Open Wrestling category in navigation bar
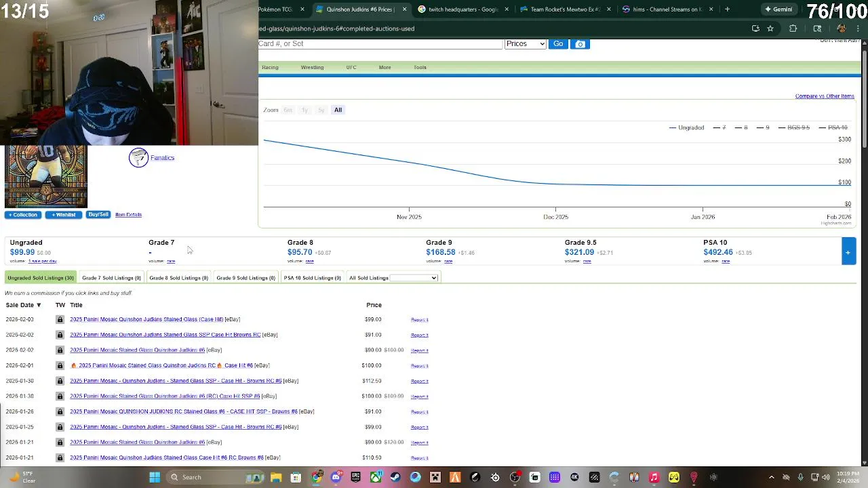This screenshot has height=488, width=868. pos(312,67)
